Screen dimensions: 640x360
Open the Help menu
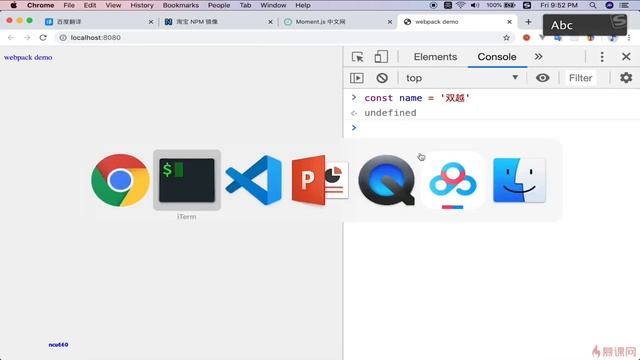[x=302, y=5]
